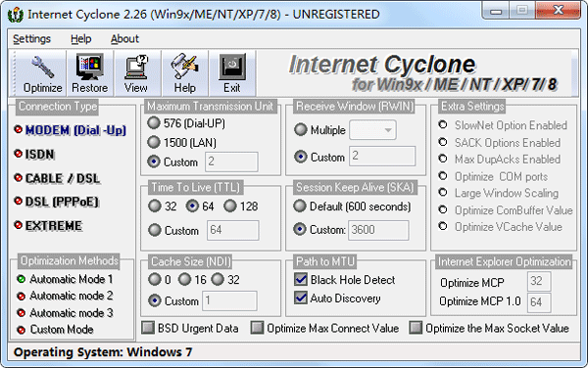
Task: Toggle Max DupAcks Enabled
Action: point(443,159)
